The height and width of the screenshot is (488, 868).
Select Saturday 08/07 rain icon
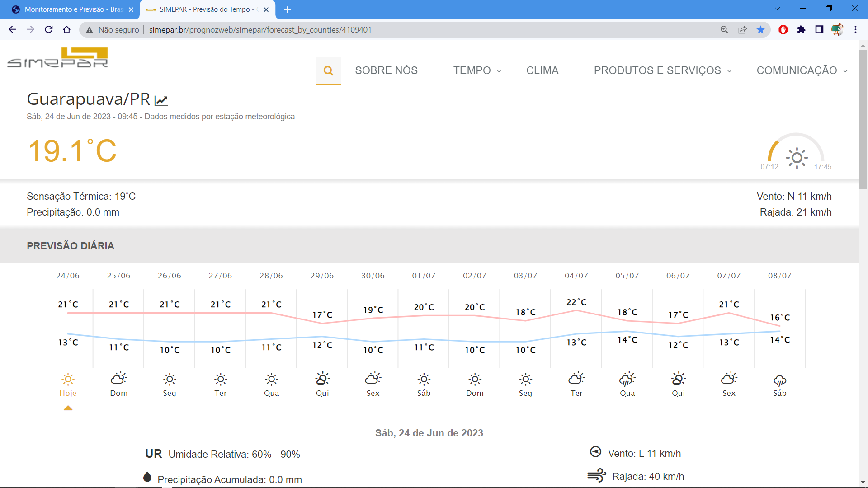779,380
